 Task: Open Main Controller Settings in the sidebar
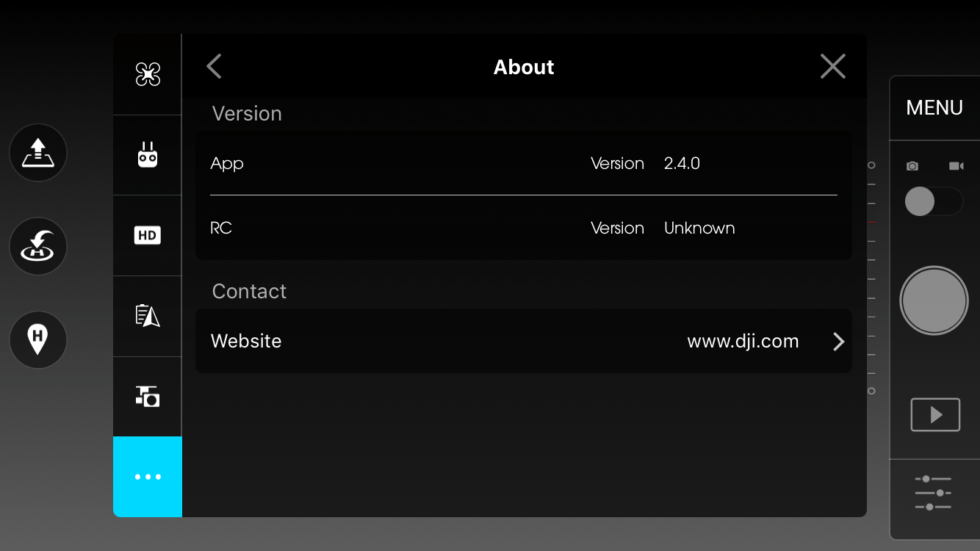tap(147, 73)
